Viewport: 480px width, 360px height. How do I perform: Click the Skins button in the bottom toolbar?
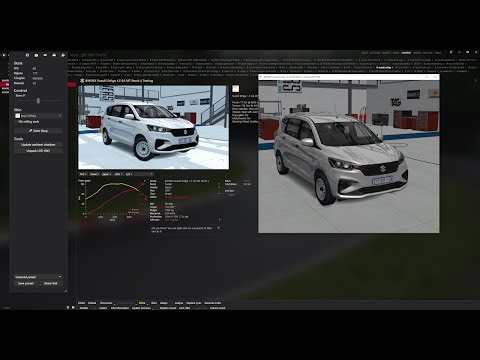click(x=154, y=303)
